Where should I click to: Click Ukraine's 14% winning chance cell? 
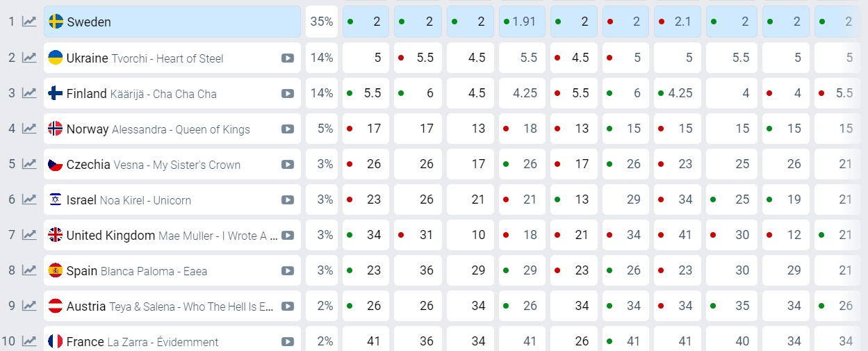pos(322,58)
